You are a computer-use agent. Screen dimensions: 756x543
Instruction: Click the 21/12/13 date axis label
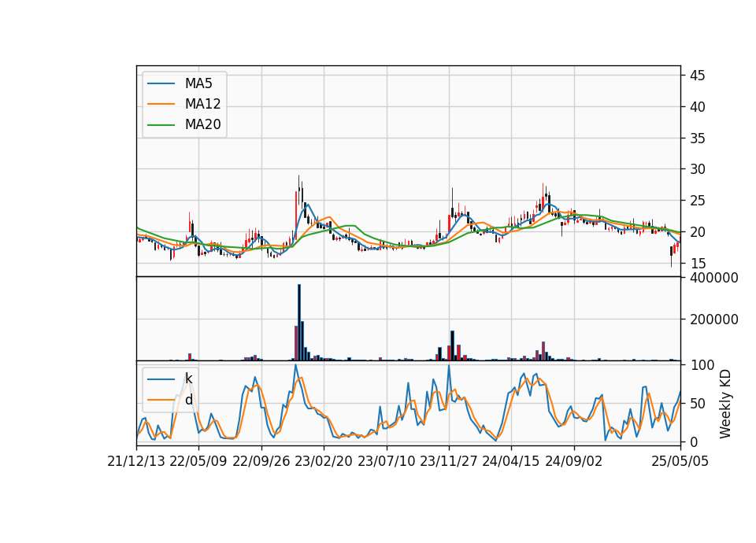(x=136, y=461)
